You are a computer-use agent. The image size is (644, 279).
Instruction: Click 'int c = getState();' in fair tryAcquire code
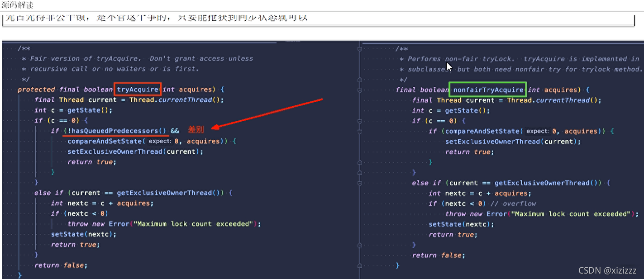[73, 110]
